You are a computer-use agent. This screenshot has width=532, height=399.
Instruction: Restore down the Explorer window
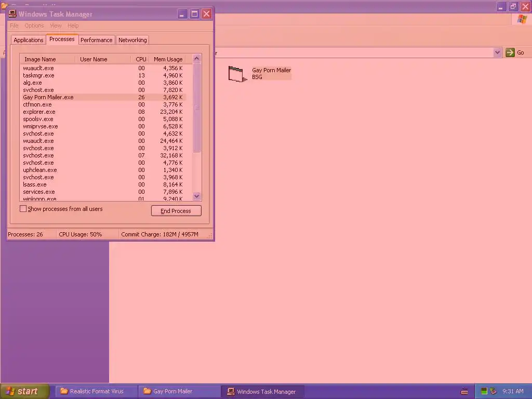(x=513, y=6)
